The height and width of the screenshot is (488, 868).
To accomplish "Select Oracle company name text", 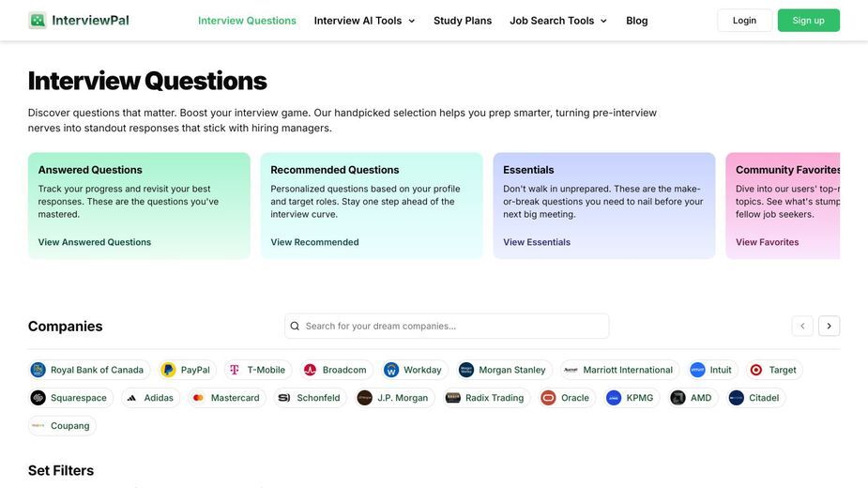I will (575, 398).
